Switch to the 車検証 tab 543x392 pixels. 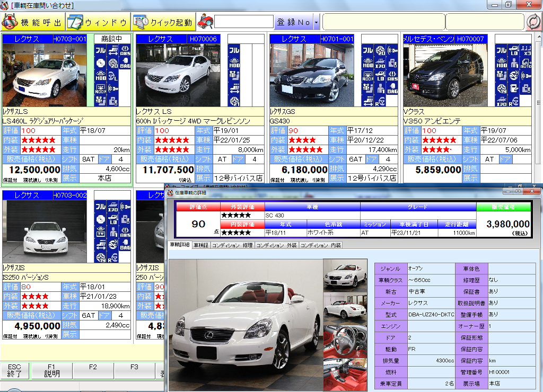[201, 245]
